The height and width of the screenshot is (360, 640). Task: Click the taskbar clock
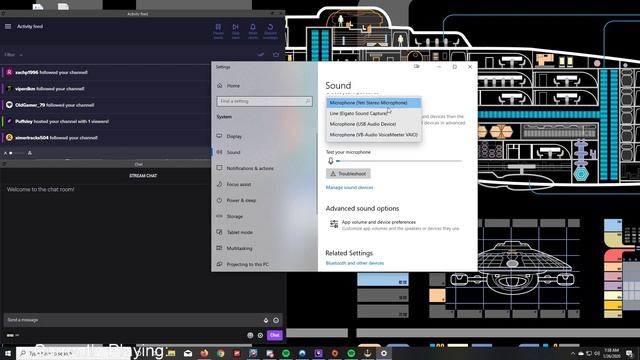(611, 353)
